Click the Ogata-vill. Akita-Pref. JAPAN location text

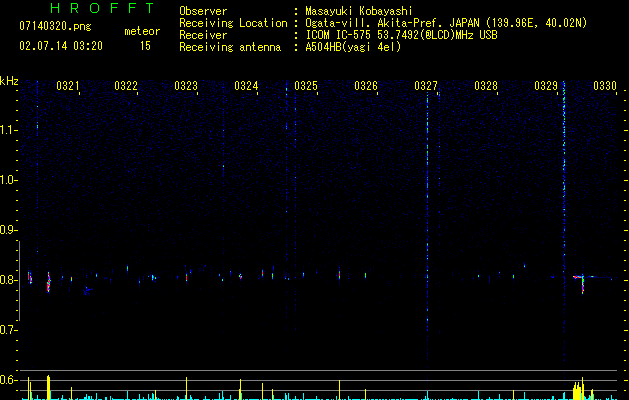coord(446,23)
